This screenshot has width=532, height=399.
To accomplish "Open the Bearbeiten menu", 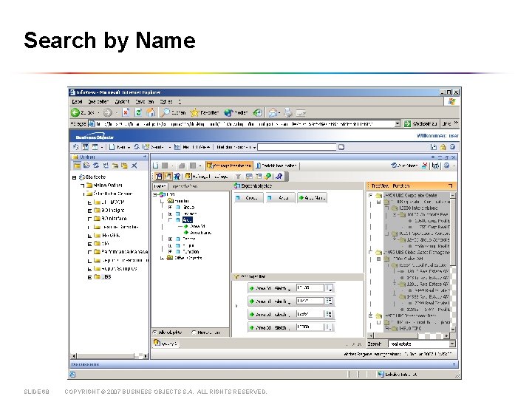I will (x=98, y=102).
